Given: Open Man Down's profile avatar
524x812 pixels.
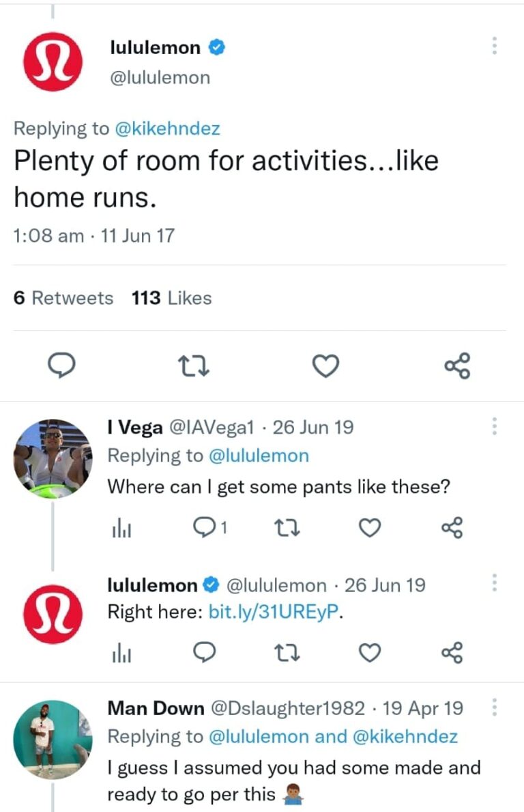Looking at the screenshot, I should [x=53, y=740].
